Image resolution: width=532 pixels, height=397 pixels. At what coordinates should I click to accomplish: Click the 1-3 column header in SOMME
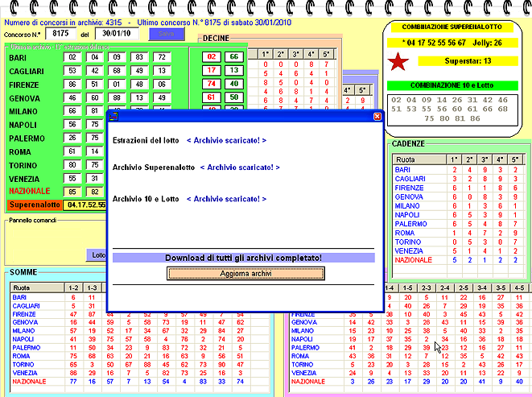(92, 288)
